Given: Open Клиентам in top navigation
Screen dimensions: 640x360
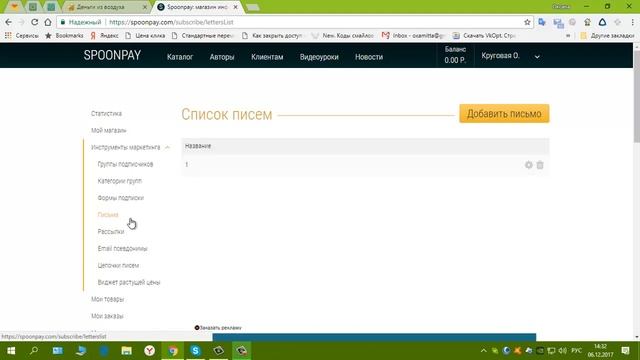Looking at the screenshot, I should pos(267,57).
